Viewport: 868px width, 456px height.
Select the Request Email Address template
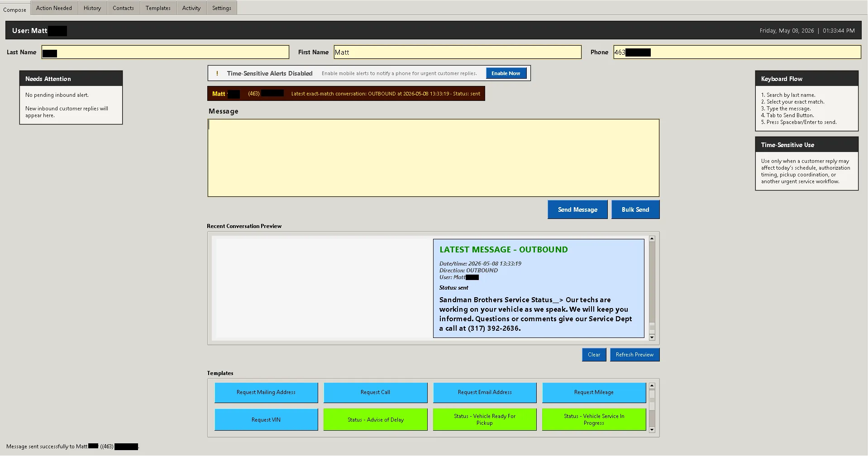[485, 393]
